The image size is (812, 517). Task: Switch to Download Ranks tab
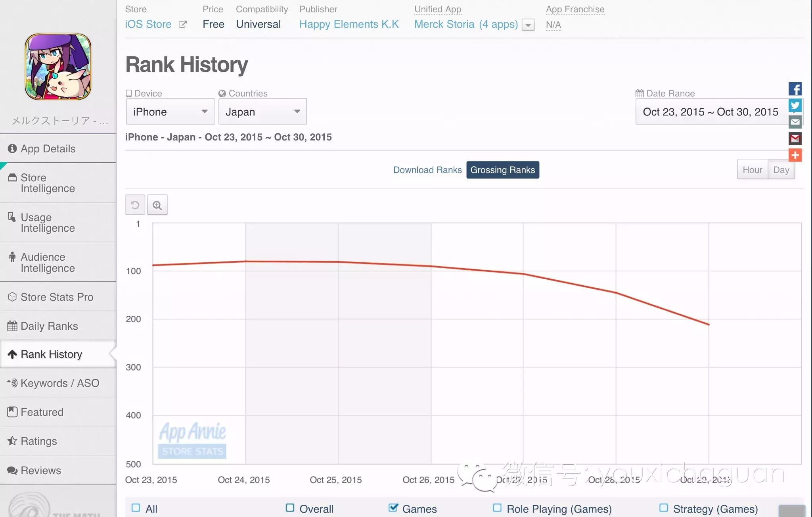427,170
